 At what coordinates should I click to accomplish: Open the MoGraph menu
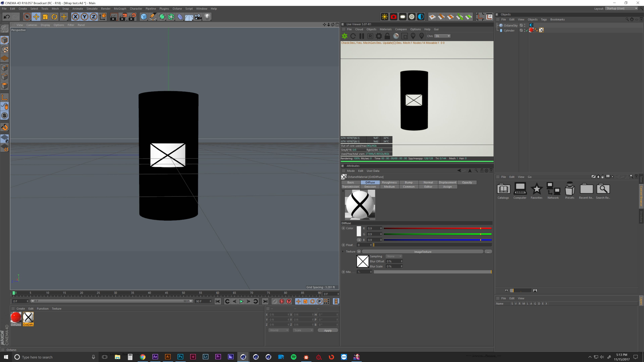(120, 9)
